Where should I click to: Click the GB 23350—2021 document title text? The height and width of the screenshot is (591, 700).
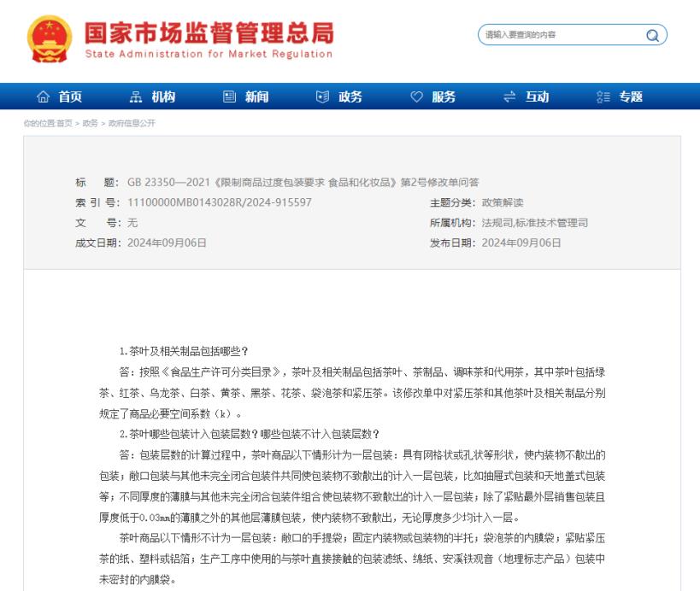pyautogui.click(x=303, y=182)
